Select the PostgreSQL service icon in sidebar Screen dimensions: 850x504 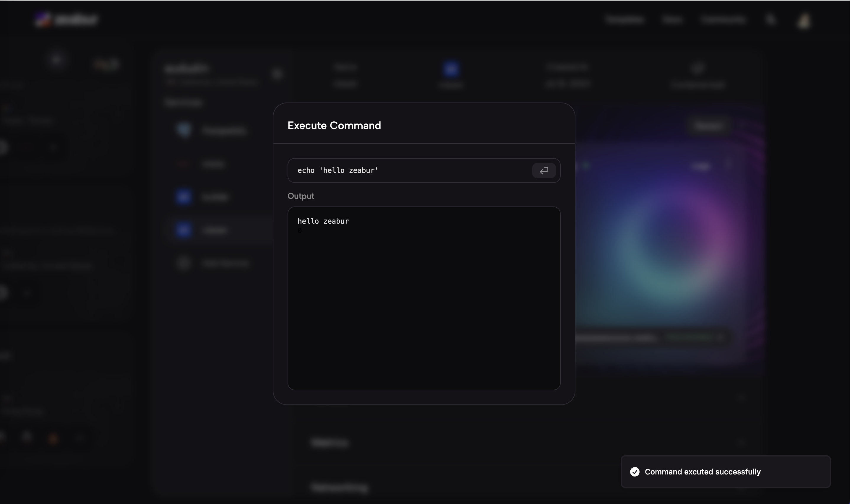point(184,130)
